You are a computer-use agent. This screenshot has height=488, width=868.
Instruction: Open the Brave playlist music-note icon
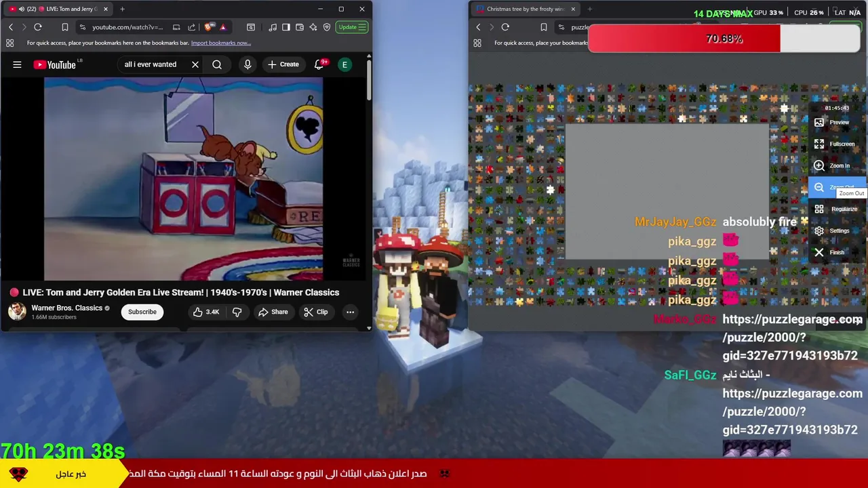[272, 27]
